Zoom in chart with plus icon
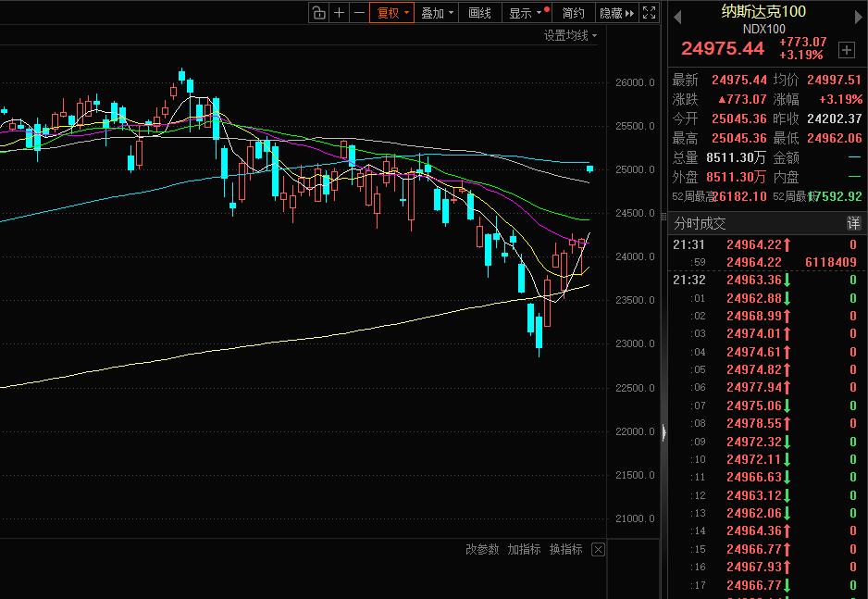Screen dimensions: 868x599 [340, 13]
